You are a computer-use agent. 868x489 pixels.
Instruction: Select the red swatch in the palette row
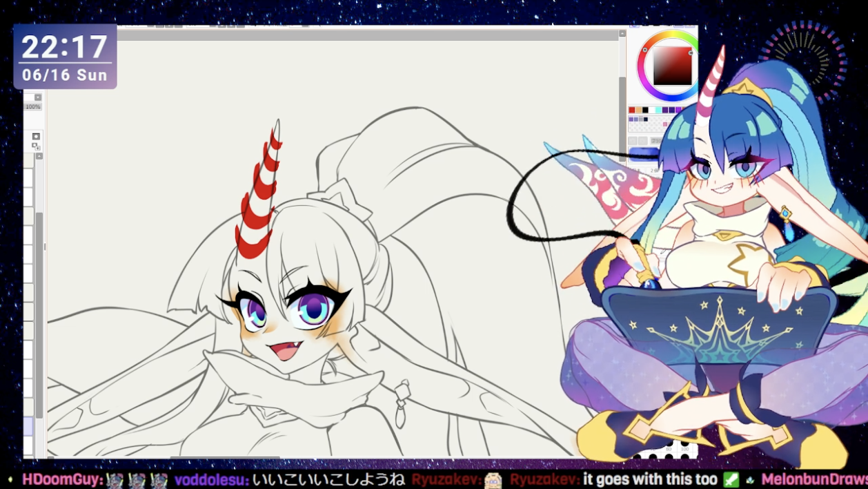[632, 110]
